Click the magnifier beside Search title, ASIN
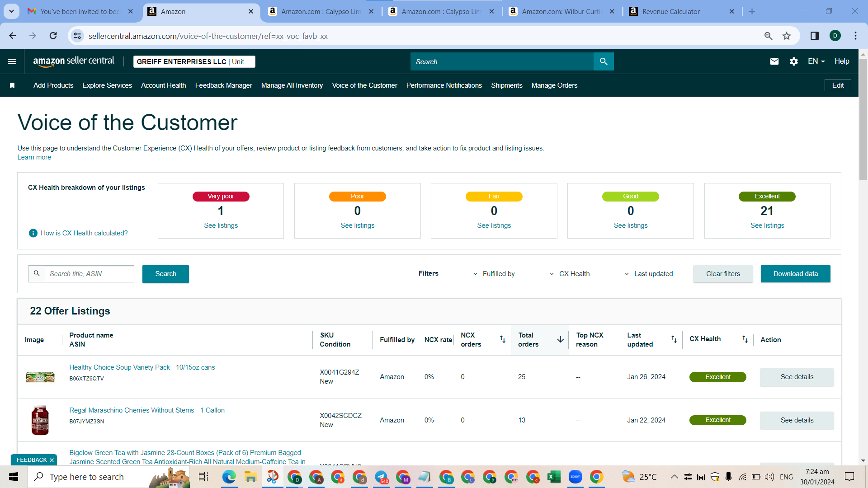Screen dimensions: 868x488 37,274
